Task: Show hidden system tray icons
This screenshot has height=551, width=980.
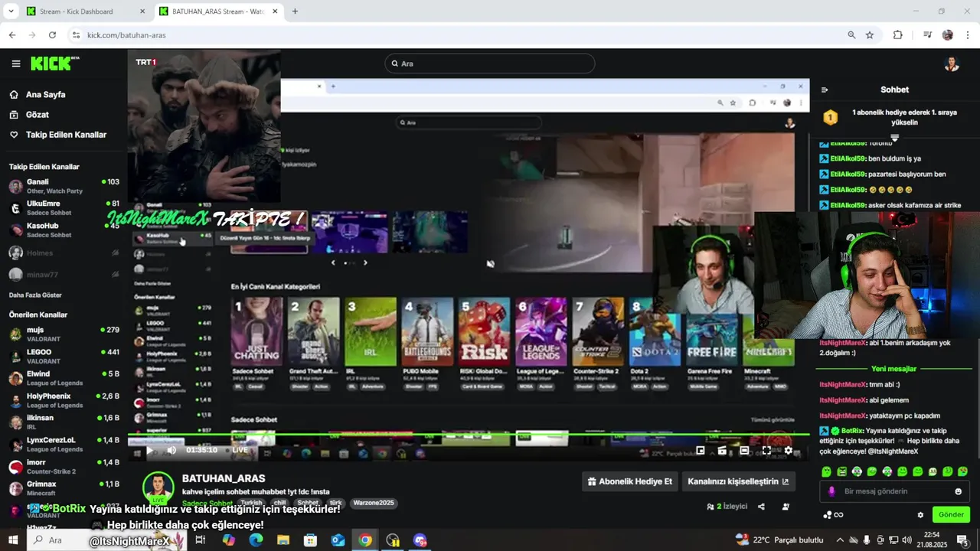Action: 839,540
